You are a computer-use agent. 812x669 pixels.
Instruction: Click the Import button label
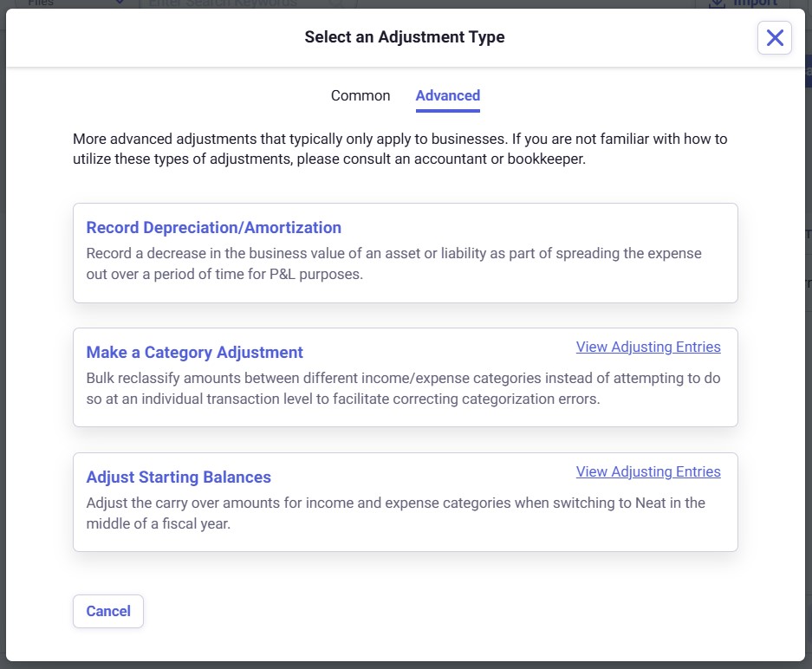(x=755, y=3)
